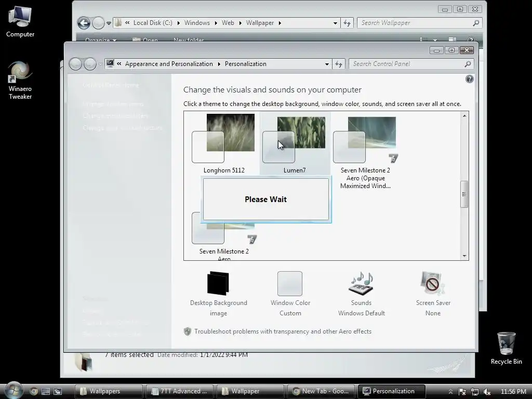Click the Control Panel icon in the Personalization address bar

tap(110, 63)
